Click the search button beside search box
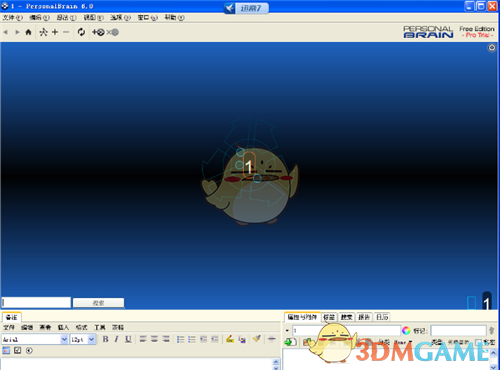This screenshot has height=370, width=500. click(x=98, y=303)
